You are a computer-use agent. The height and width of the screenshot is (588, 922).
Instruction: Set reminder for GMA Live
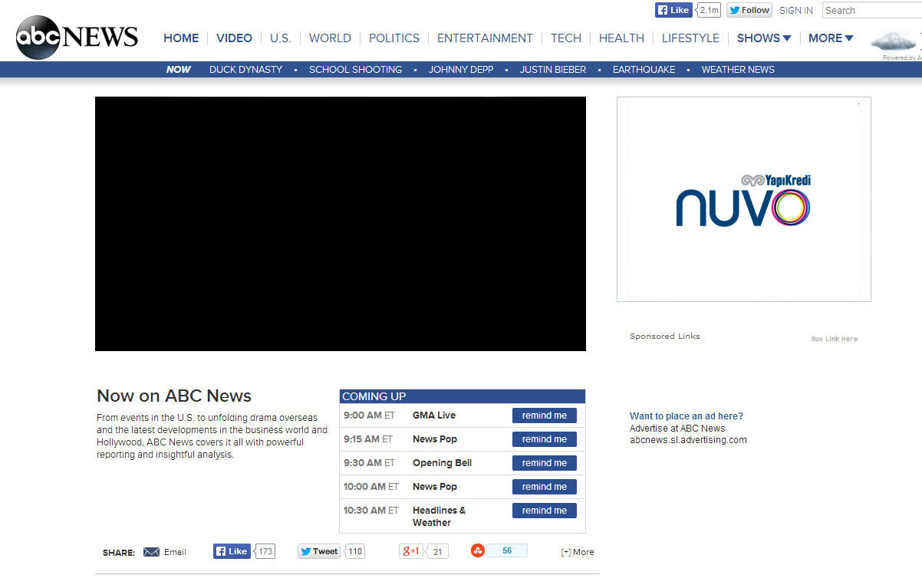[x=544, y=416]
